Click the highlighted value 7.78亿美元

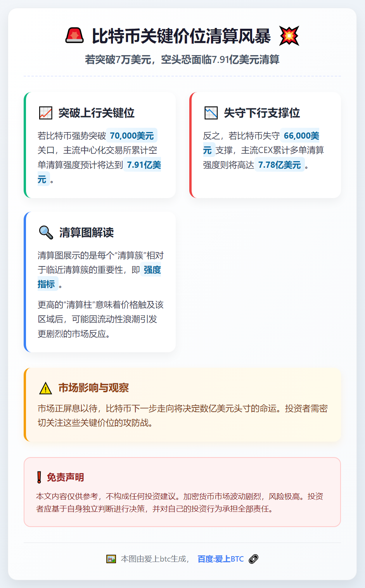(x=280, y=165)
